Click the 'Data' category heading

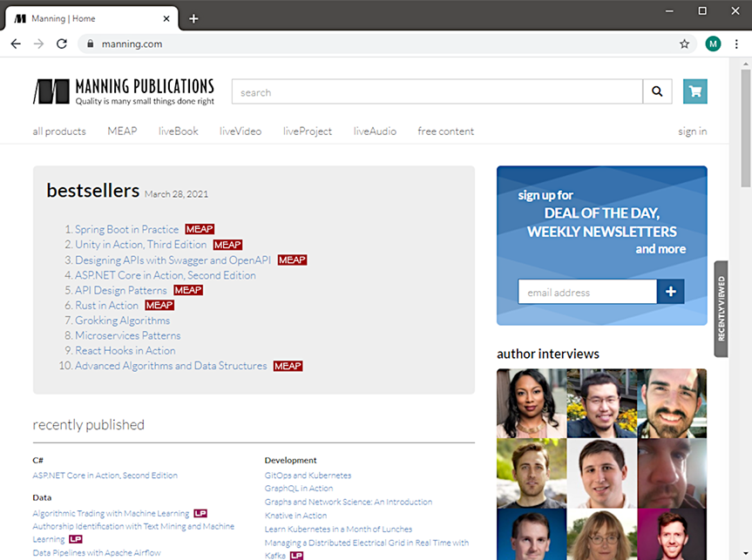pos(42,497)
